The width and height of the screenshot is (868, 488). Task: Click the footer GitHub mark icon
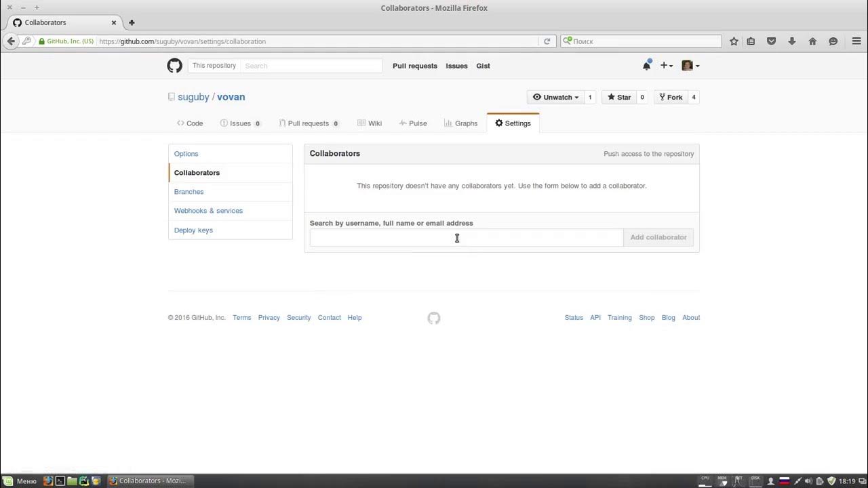point(434,318)
